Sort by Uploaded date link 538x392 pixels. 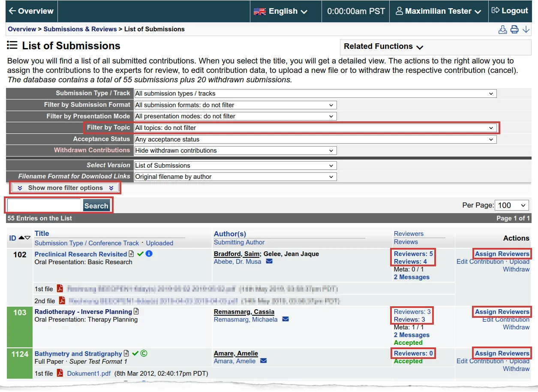click(x=159, y=243)
